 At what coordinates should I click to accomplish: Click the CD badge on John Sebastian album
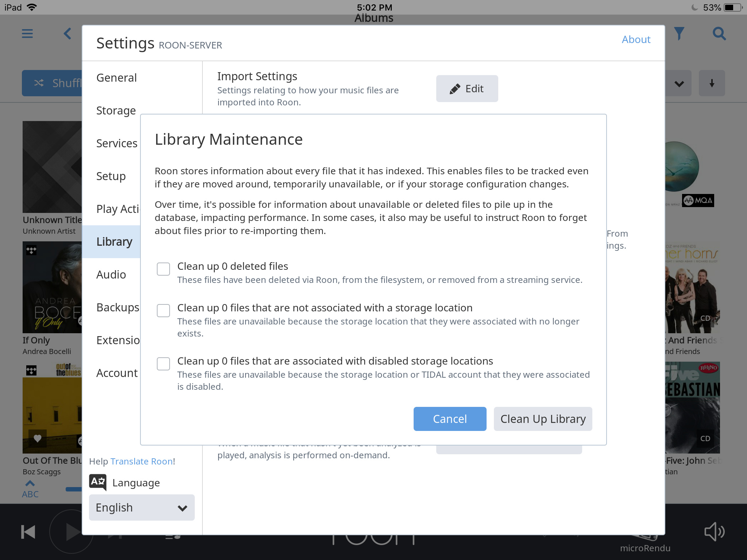click(x=705, y=438)
